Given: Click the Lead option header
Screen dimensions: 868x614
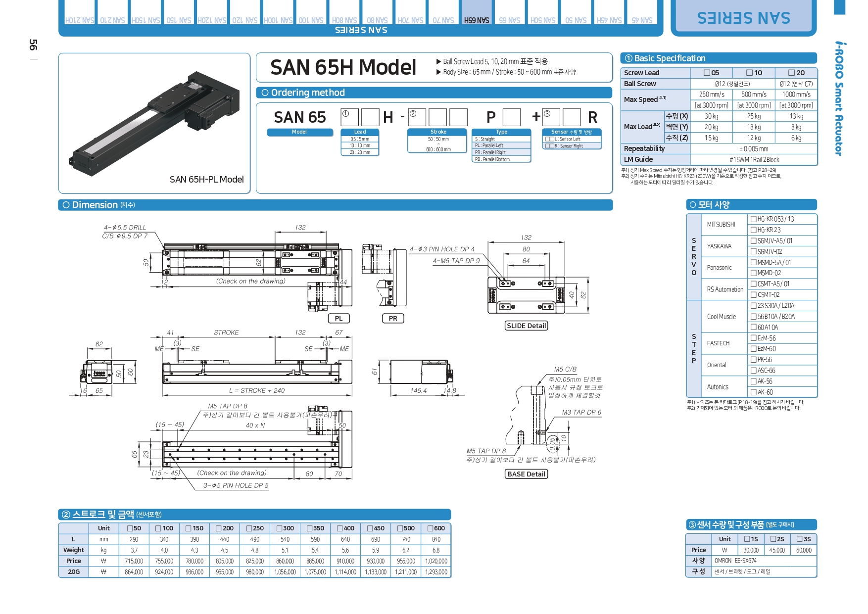Looking at the screenshot, I should pyautogui.click(x=360, y=132).
